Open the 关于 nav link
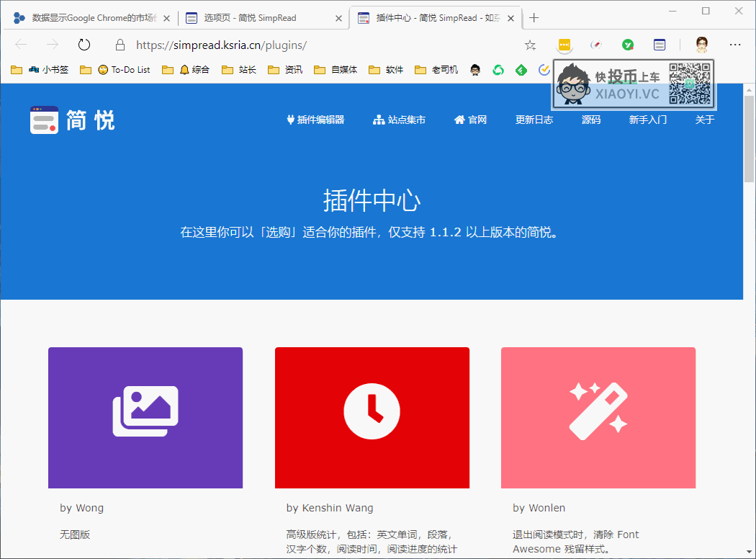The width and height of the screenshot is (756, 559). (x=704, y=120)
